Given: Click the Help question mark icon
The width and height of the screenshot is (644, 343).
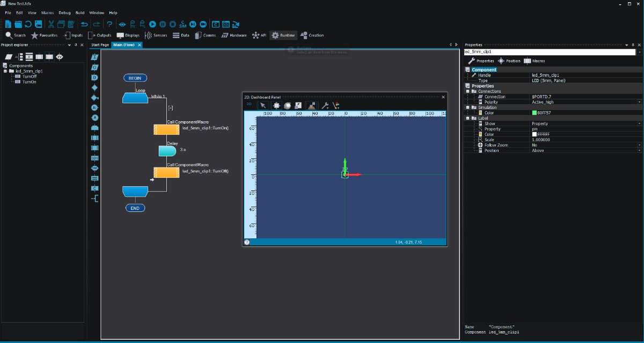Looking at the screenshot, I should pyautogui.click(x=109, y=24).
